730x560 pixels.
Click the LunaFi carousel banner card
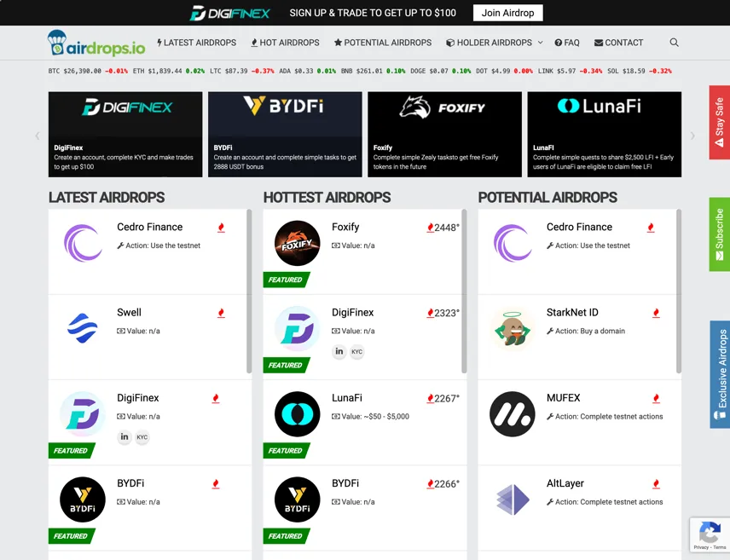(x=605, y=134)
